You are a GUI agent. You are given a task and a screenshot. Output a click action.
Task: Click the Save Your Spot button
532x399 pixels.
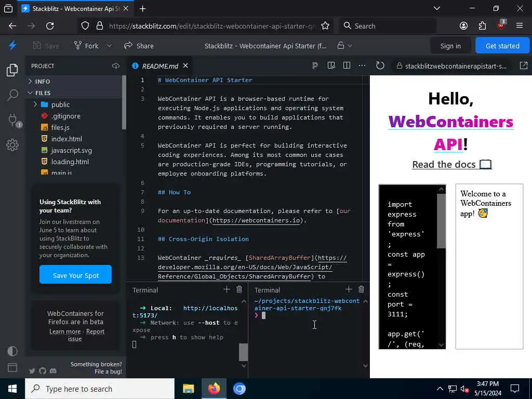point(75,274)
